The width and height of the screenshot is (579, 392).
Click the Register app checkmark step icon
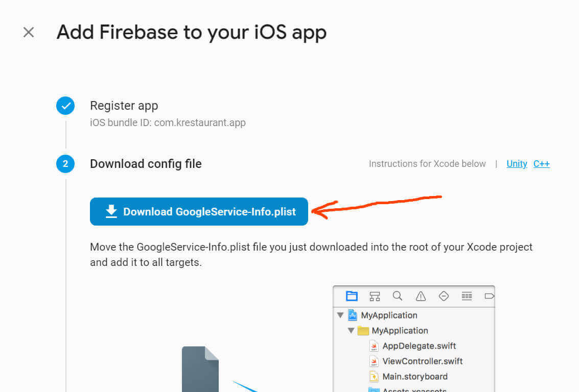65,106
